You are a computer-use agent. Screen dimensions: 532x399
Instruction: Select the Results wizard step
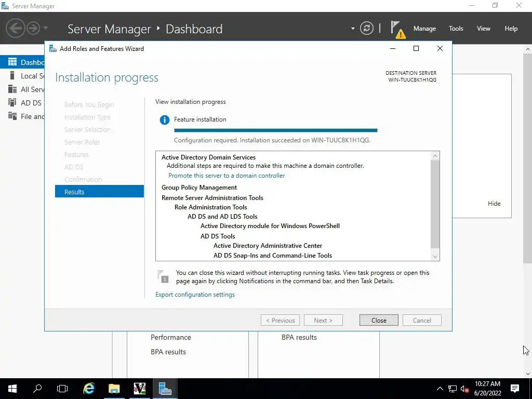(99, 191)
